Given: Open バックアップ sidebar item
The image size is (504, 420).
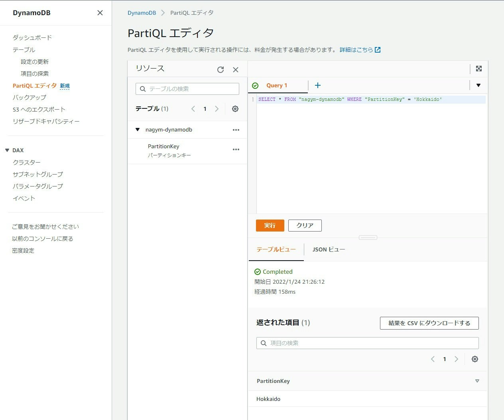Looking at the screenshot, I should click(30, 97).
